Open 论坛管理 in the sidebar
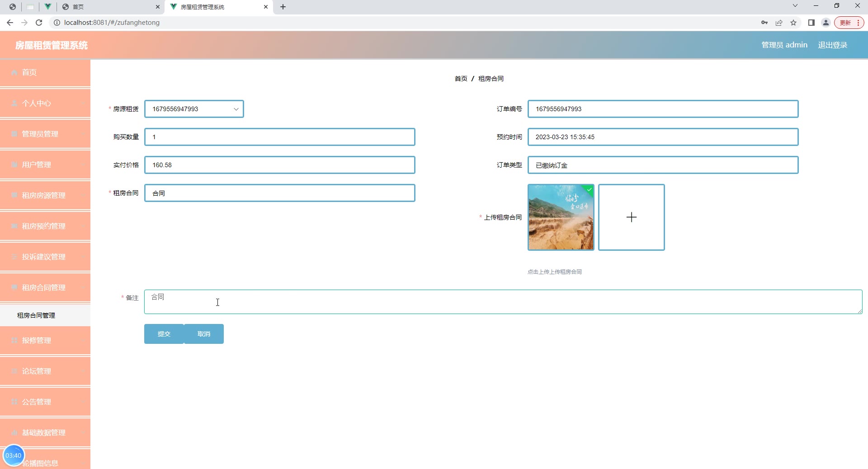The height and width of the screenshot is (469, 868). pos(45,371)
